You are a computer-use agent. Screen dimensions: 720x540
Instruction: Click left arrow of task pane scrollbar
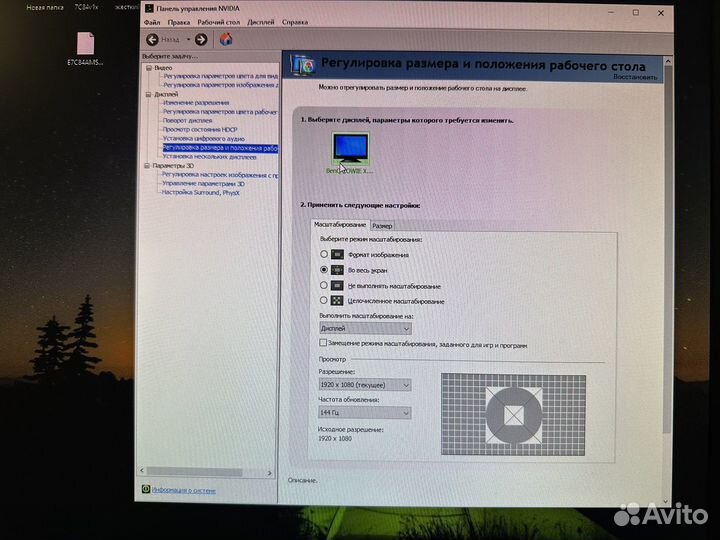click(142, 471)
